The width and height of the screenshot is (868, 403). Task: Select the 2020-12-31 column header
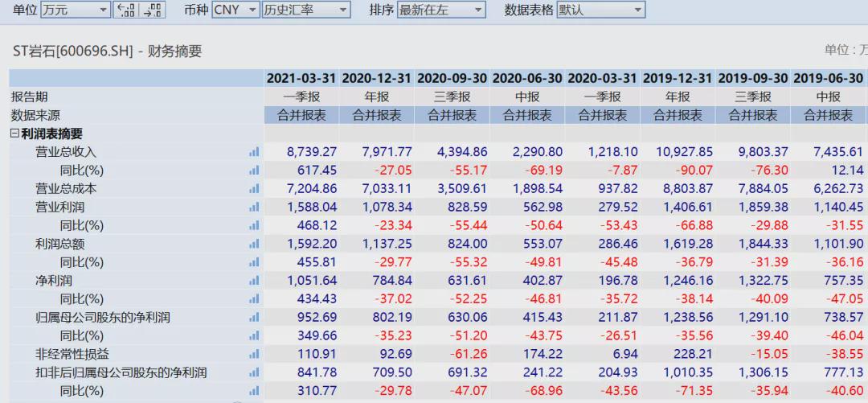[377, 78]
